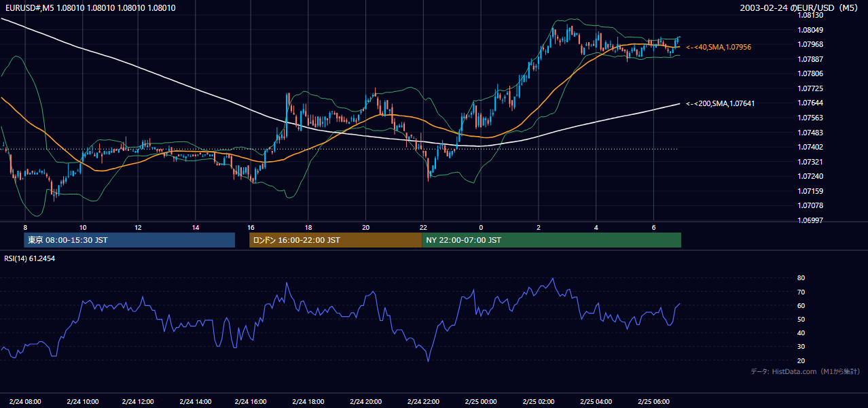
Task: Select the white 200 SMA 1.07641 label
Action: click(721, 103)
